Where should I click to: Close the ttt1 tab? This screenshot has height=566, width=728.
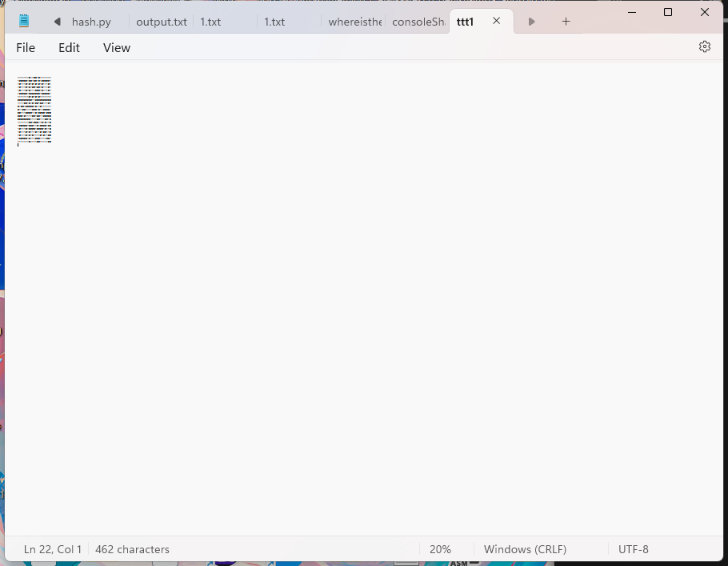pos(497,22)
